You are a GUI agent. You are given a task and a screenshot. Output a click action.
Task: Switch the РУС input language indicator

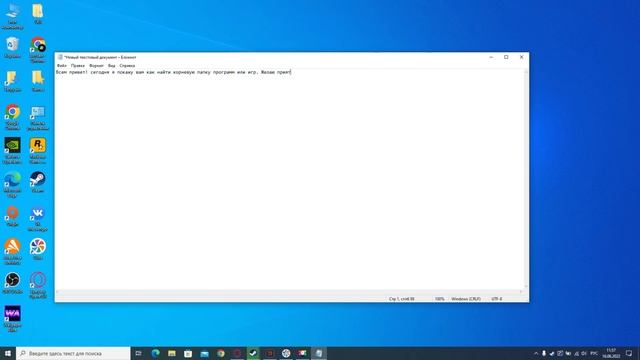tap(594, 353)
